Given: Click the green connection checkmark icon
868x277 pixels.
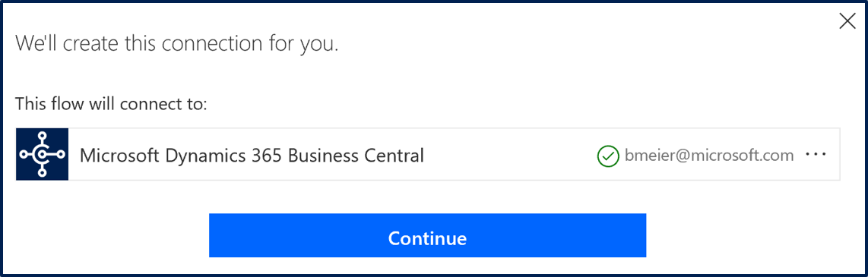Looking at the screenshot, I should tap(608, 156).
